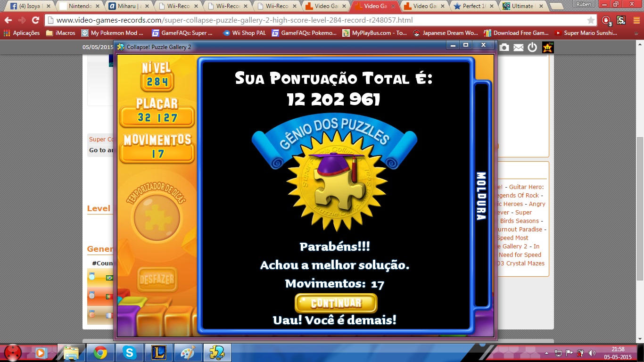Click the Continuar button in the game

click(336, 303)
